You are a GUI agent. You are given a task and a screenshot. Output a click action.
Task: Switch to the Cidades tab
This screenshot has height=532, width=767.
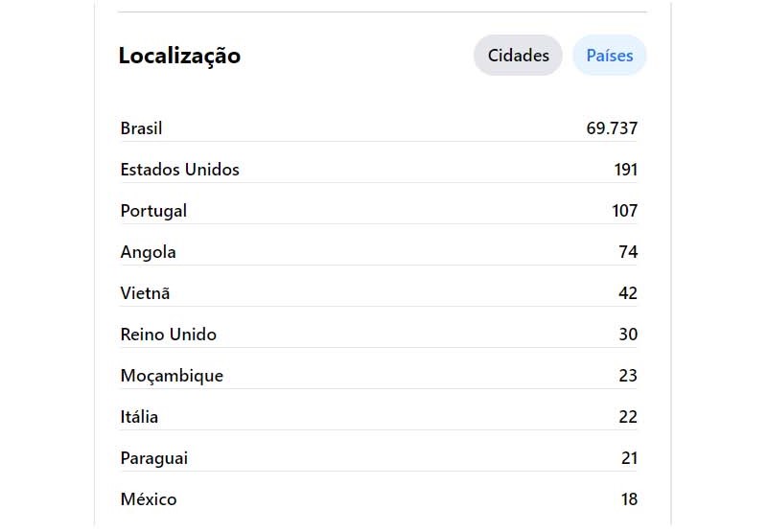518,56
